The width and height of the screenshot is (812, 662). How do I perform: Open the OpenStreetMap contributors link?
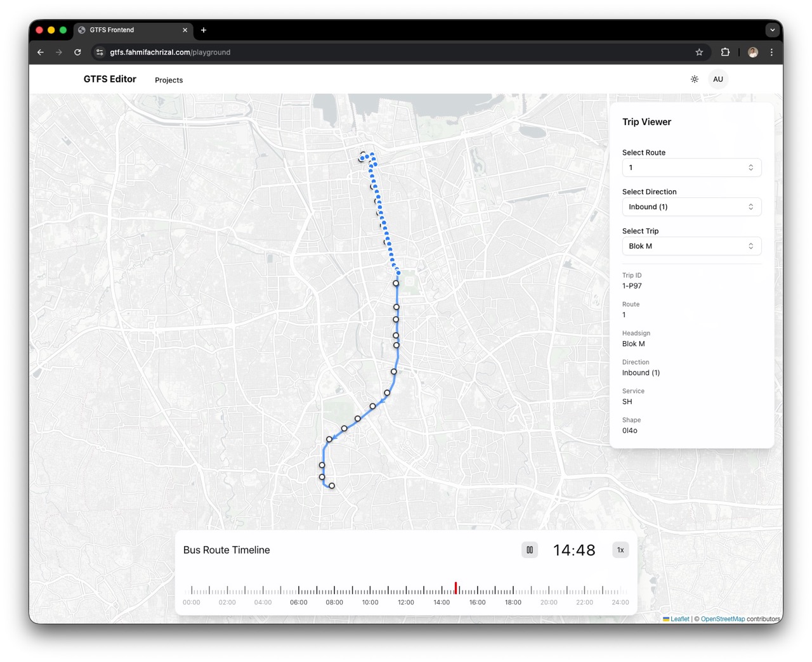[x=723, y=619]
